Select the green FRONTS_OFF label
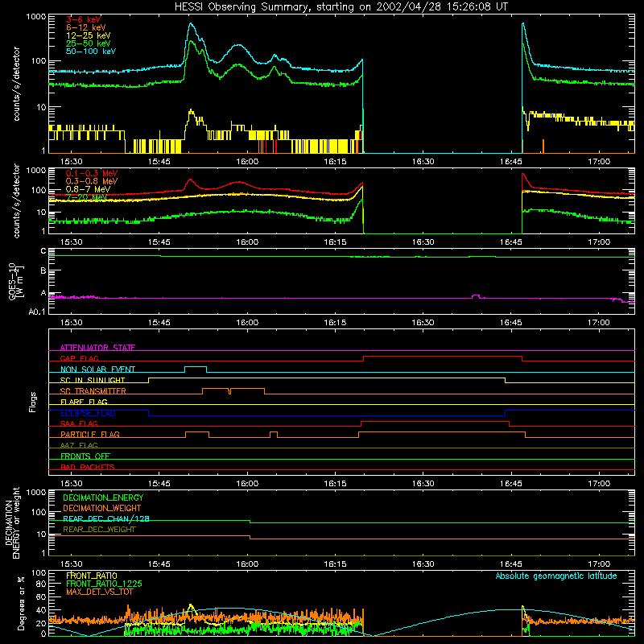Image resolution: width=644 pixels, height=644 pixels. tap(85, 456)
